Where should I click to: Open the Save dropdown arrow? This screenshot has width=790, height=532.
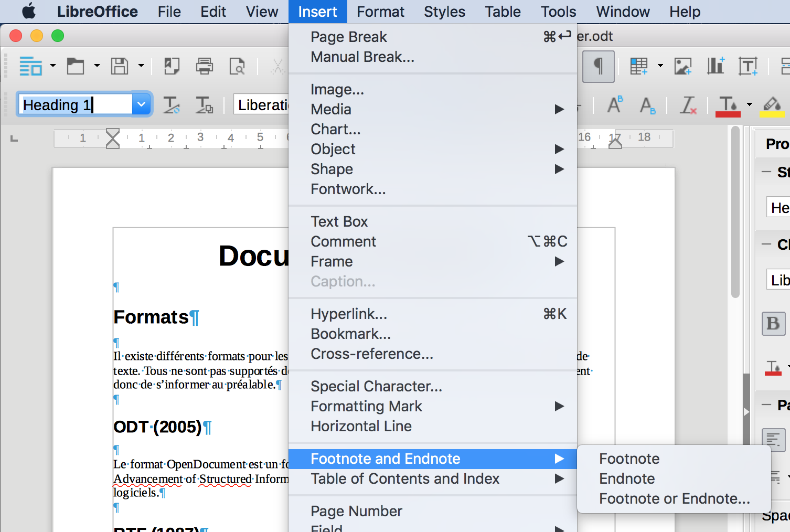tap(141, 66)
